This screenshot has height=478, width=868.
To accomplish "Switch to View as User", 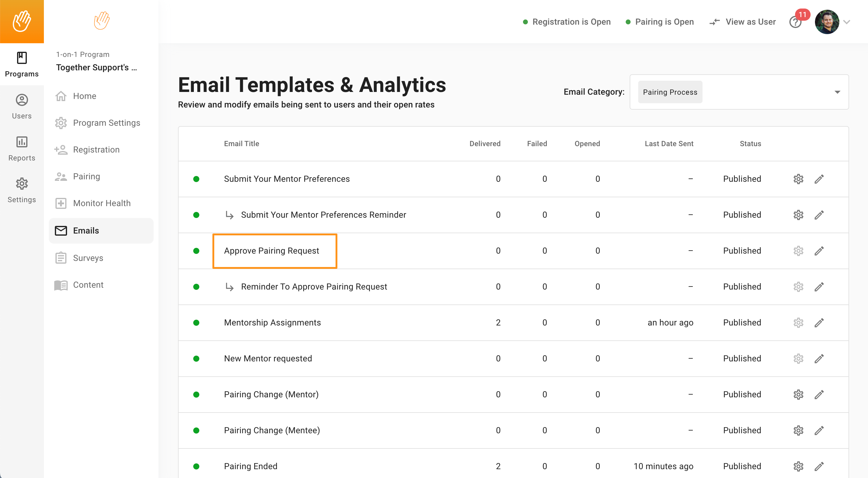I will (742, 22).
